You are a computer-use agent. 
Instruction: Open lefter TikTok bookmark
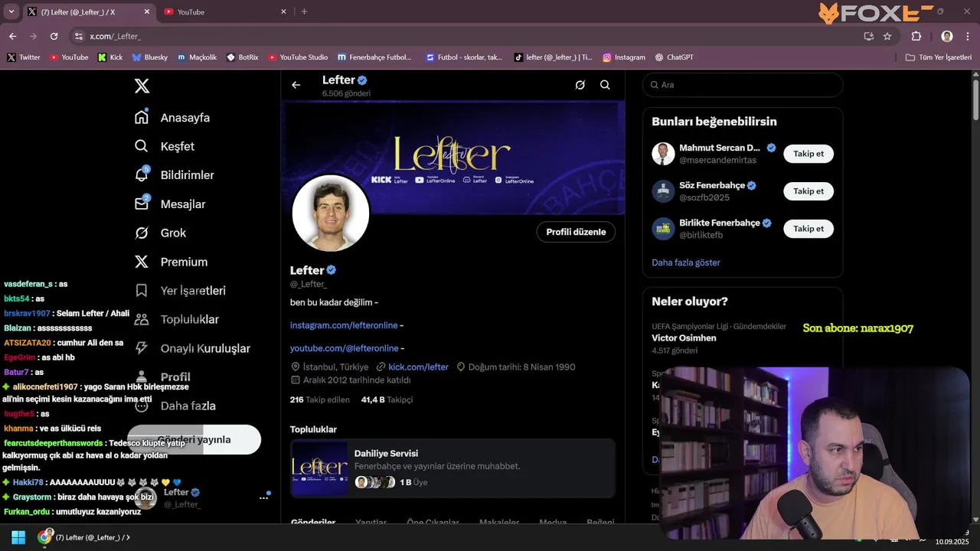tap(554, 57)
